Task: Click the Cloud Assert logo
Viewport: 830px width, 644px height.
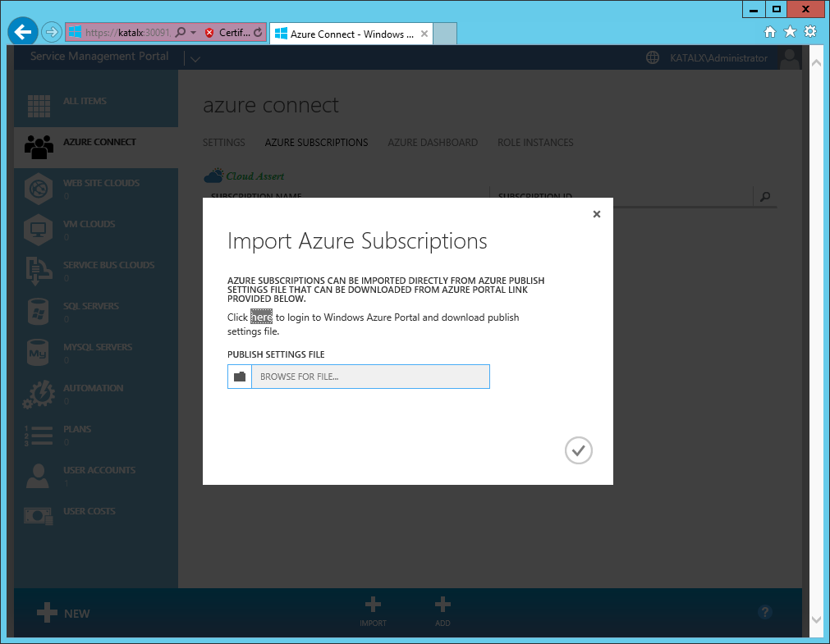Action: (x=244, y=176)
